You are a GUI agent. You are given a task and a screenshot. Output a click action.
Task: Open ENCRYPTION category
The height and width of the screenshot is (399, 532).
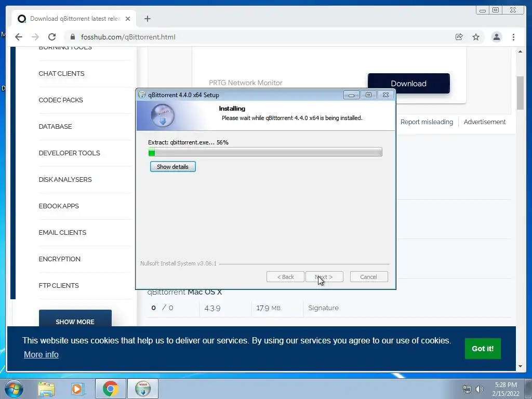click(59, 259)
